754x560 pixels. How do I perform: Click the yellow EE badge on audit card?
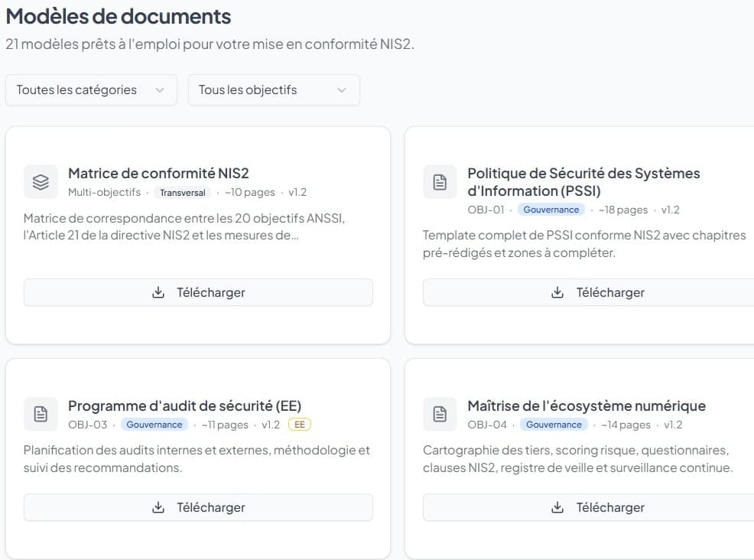(299, 425)
